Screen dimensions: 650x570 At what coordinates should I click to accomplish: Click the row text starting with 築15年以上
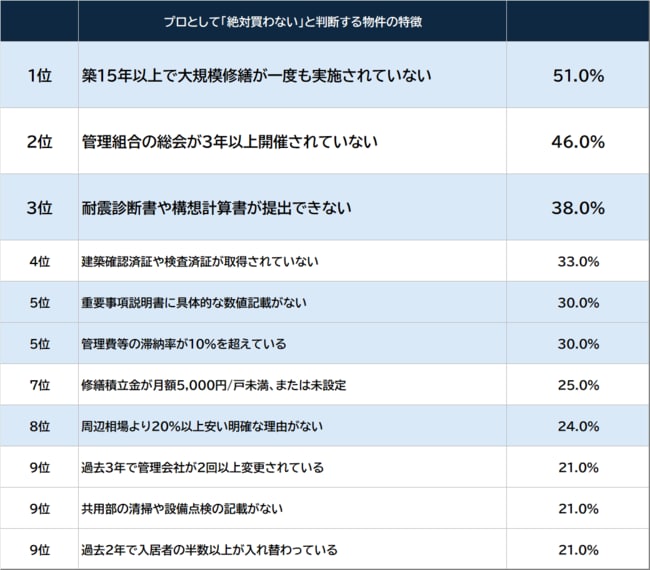(256, 75)
